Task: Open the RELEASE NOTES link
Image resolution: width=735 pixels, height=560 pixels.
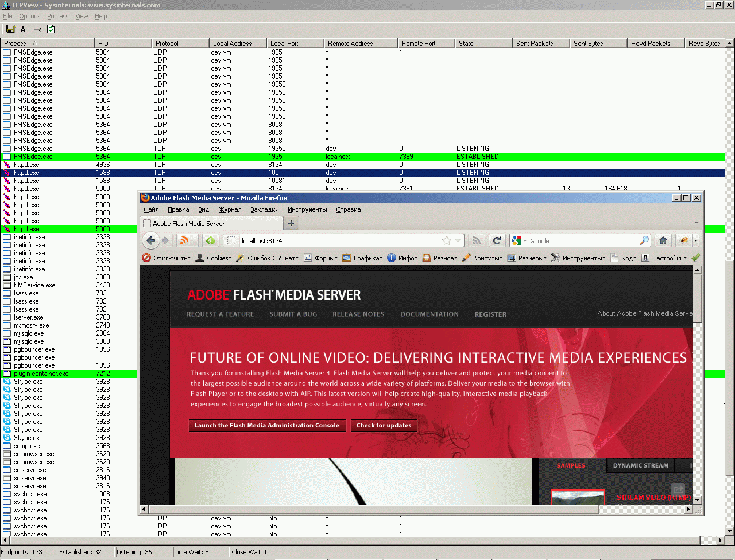Action: pos(358,314)
